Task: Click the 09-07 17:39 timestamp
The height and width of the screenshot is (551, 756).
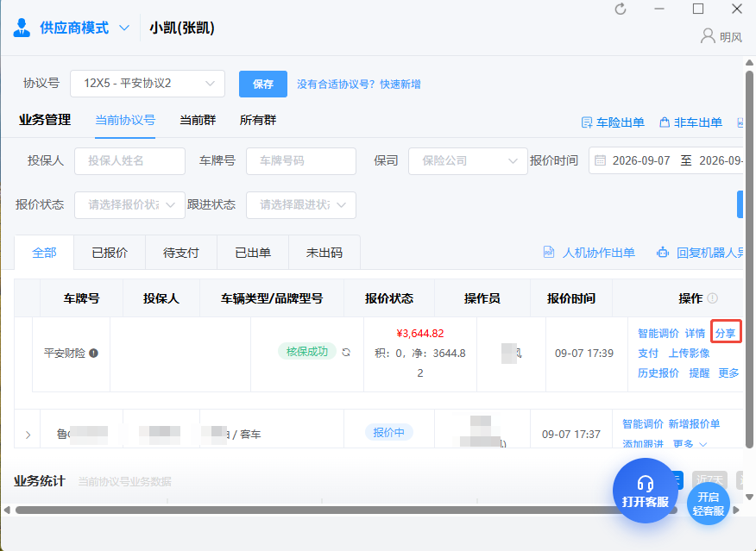Action: click(x=584, y=353)
